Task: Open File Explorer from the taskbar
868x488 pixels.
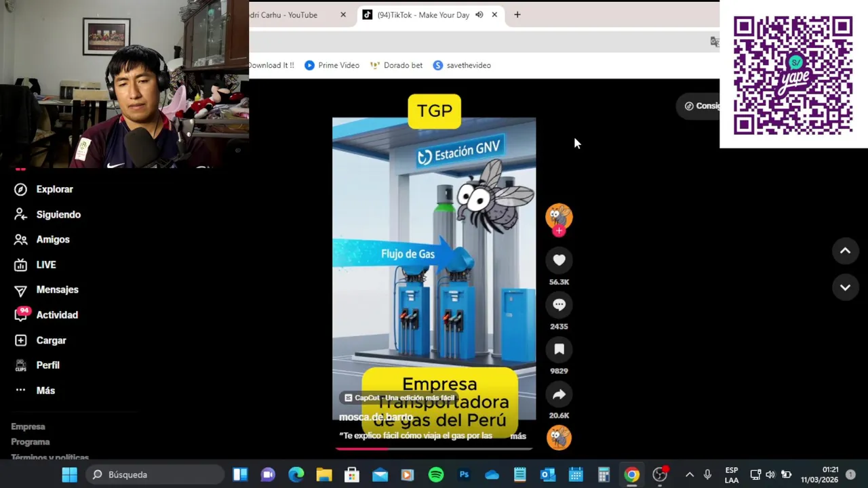Action: pos(324,474)
